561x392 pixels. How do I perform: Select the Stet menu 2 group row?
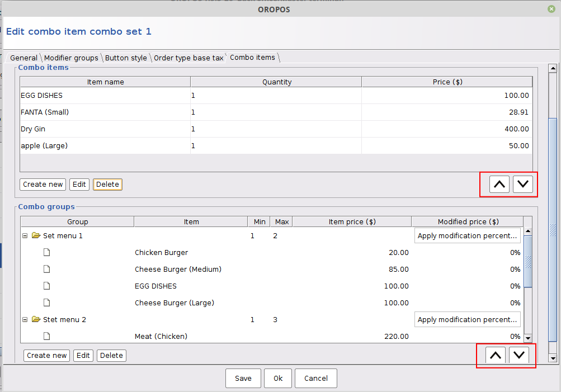click(272, 319)
